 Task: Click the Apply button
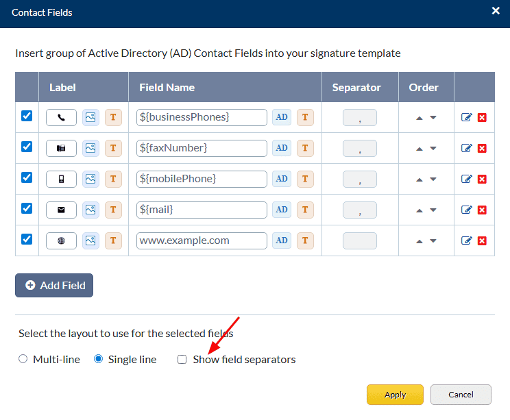(395, 395)
